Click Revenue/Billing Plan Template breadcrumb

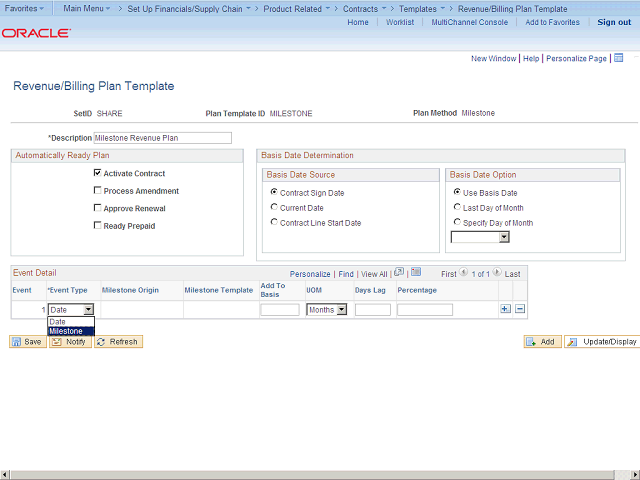(x=512, y=9)
